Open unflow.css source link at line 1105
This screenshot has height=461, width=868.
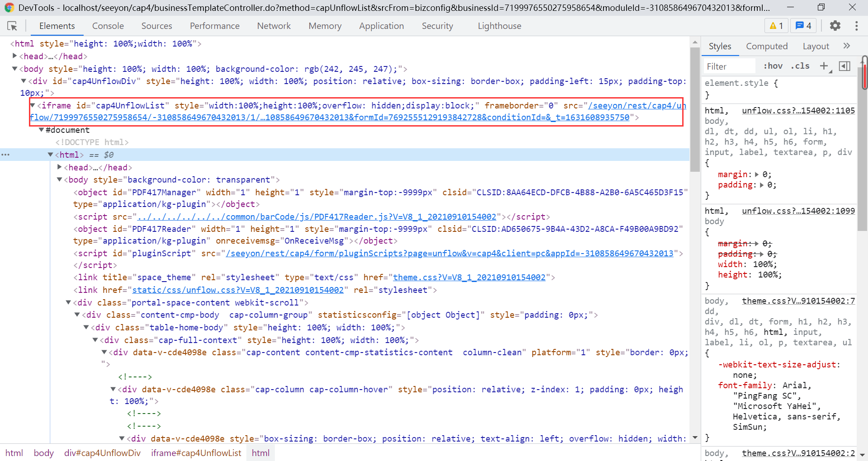point(798,111)
